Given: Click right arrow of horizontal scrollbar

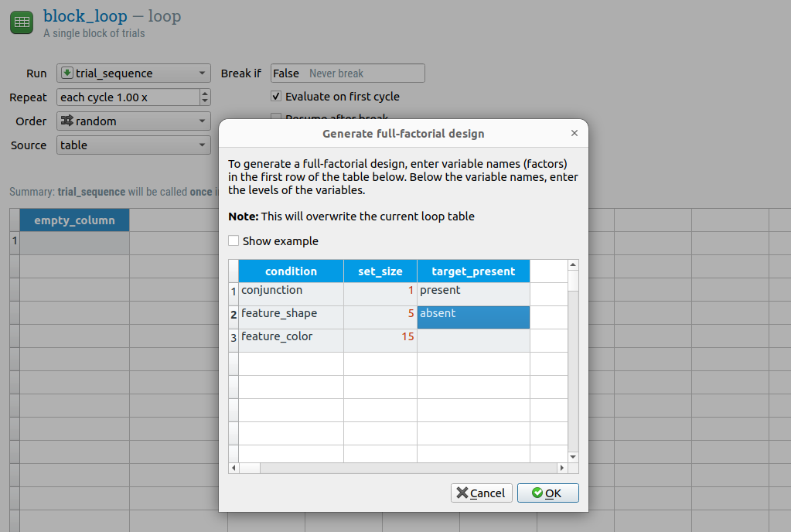Looking at the screenshot, I should click(x=562, y=468).
